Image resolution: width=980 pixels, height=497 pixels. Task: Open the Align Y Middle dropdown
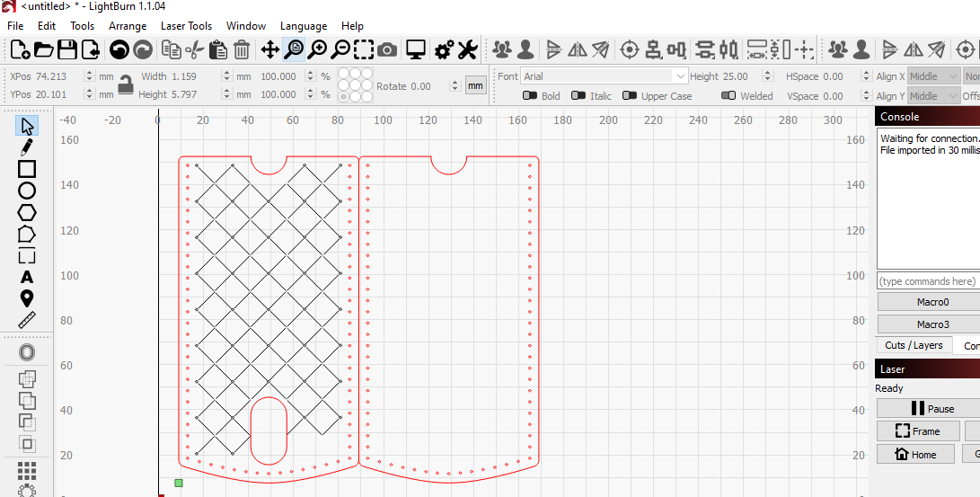pyautogui.click(x=934, y=95)
